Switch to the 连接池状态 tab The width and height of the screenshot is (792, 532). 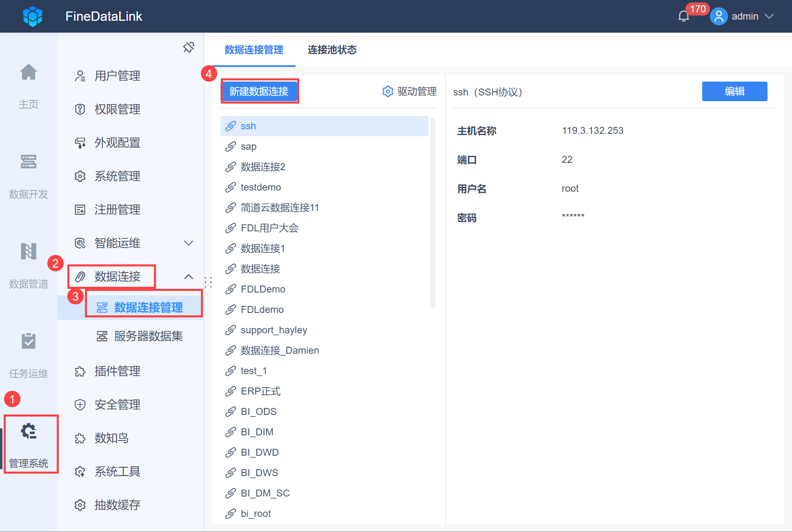click(332, 50)
